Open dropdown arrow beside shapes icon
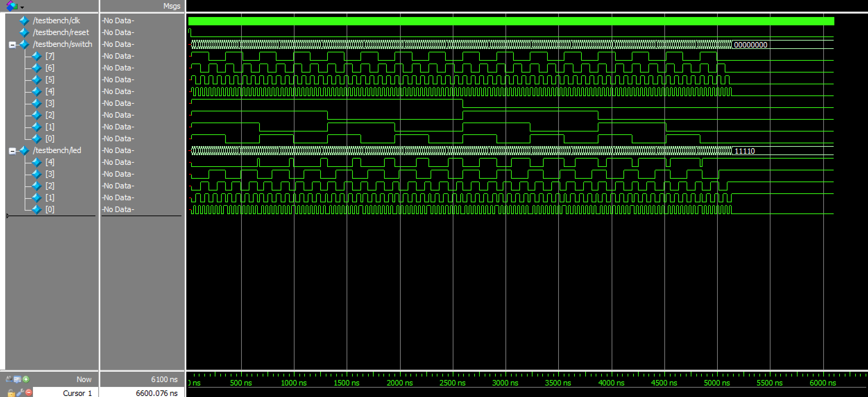The image size is (868, 397). 22,7
